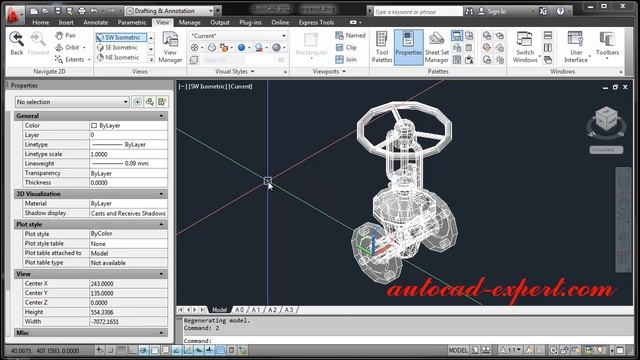This screenshot has width=640, height=360.
Task: Open the Manage ribbon tab
Action: click(x=189, y=22)
